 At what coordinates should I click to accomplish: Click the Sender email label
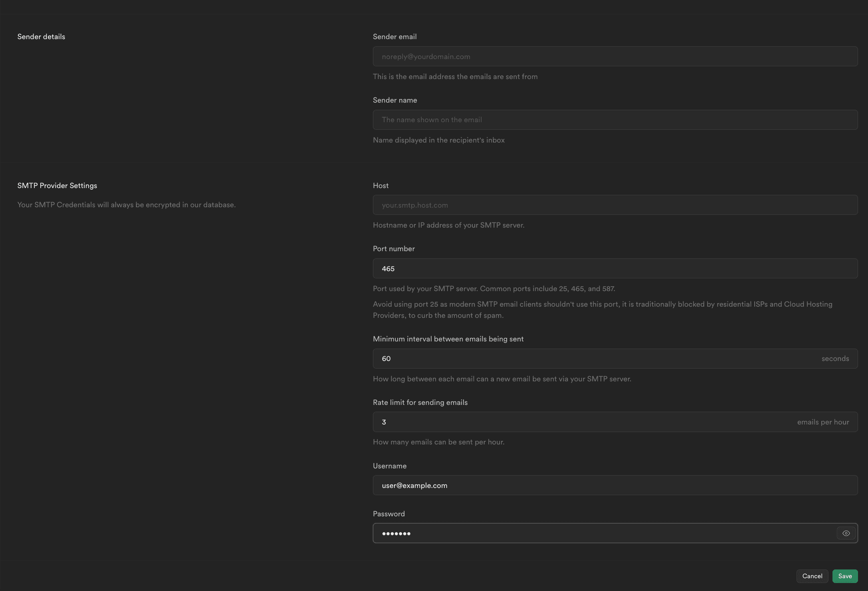point(394,37)
